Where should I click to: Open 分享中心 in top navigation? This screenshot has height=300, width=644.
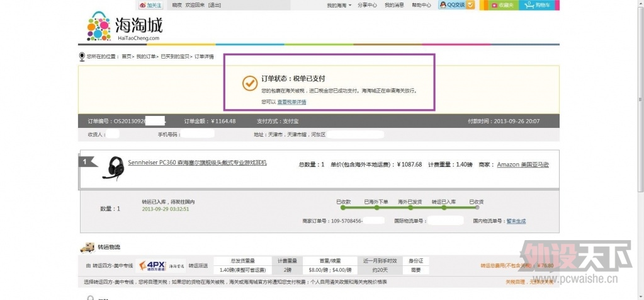pos(367,5)
